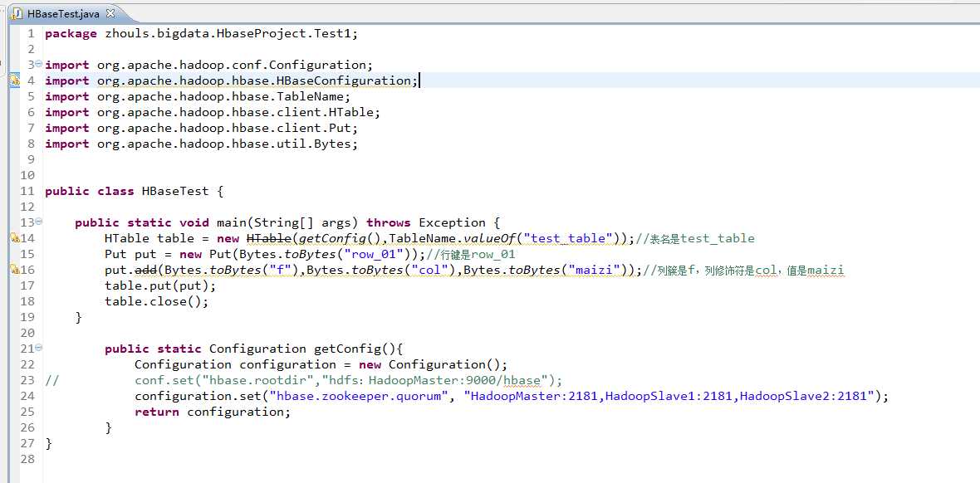Click the "test_table" string literal
This screenshot has height=483, width=980.
click(568, 238)
